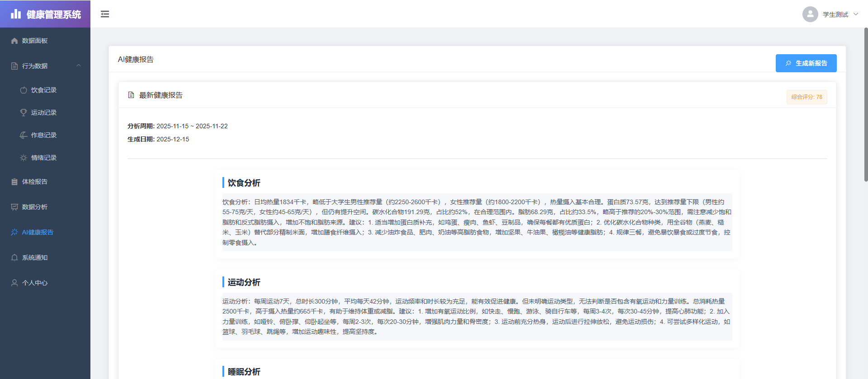Click the document icon beside 行为数据
The height and width of the screenshot is (379, 868).
coord(14,66)
